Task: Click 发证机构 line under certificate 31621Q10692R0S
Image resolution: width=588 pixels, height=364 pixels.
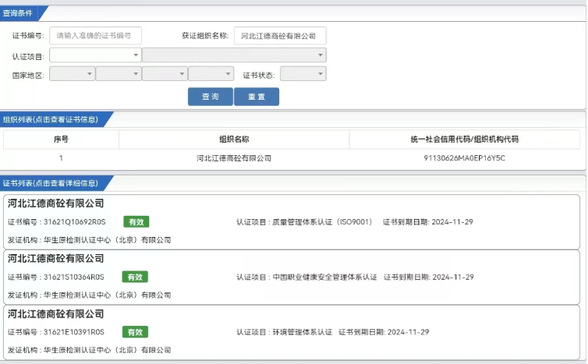Action: point(89,240)
